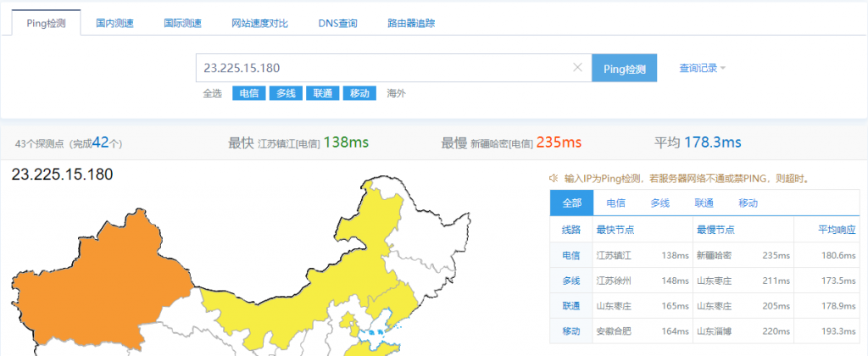
Task: Clear the IP input with the X icon
Action: 577,68
